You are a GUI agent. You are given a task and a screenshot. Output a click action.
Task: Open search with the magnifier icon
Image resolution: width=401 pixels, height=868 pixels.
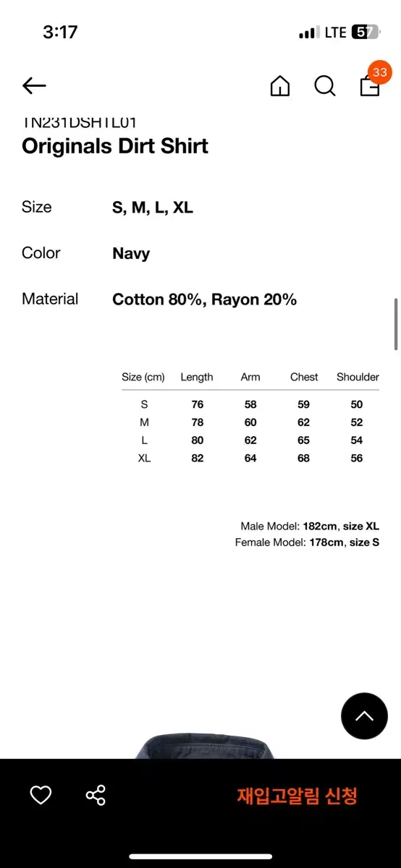(x=325, y=86)
